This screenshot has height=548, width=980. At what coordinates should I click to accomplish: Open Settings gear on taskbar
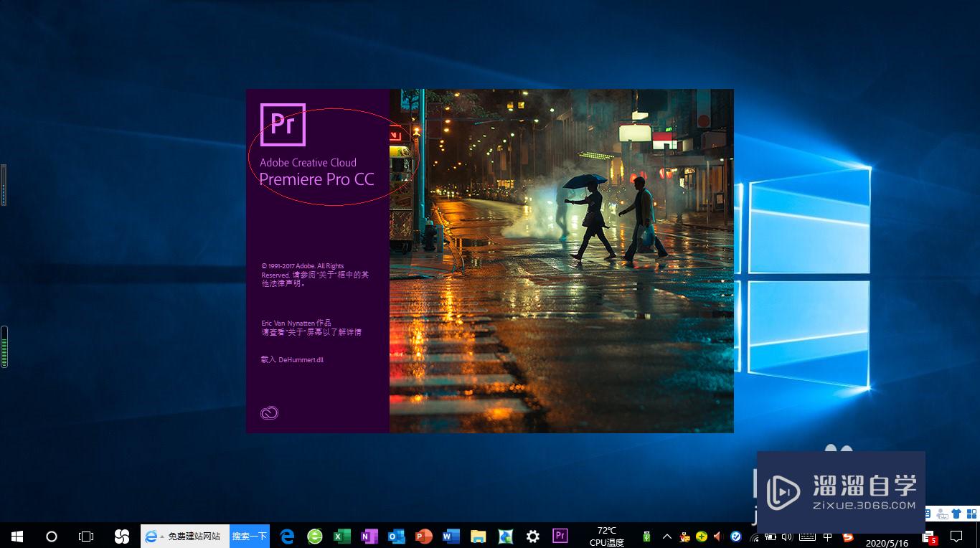[533, 536]
